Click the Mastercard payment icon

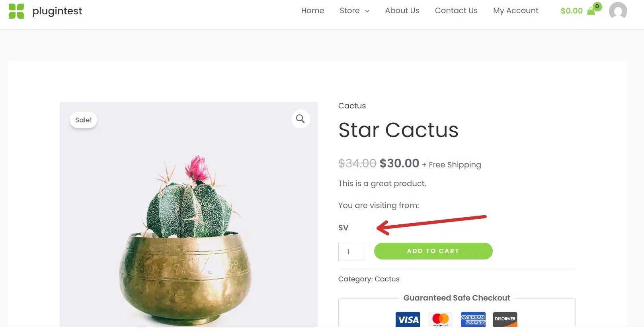[x=441, y=320]
